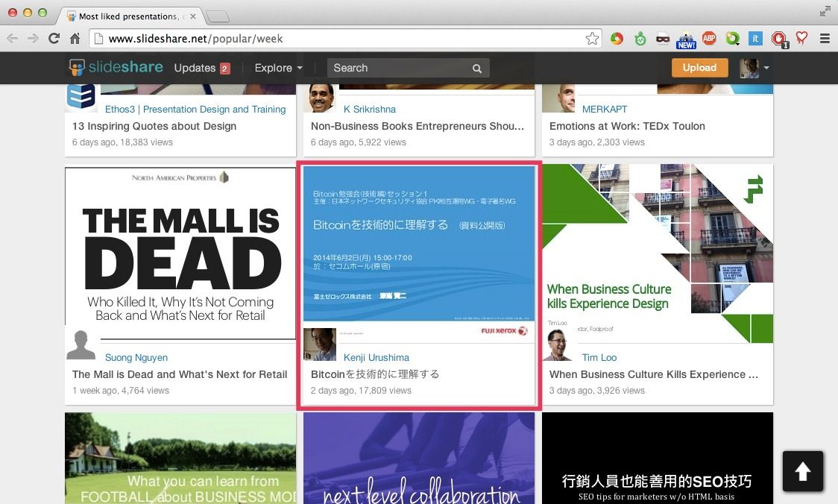Click the NEW! extension icon
The height and width of the screenshot is (504, 838).
coord(686,40)
